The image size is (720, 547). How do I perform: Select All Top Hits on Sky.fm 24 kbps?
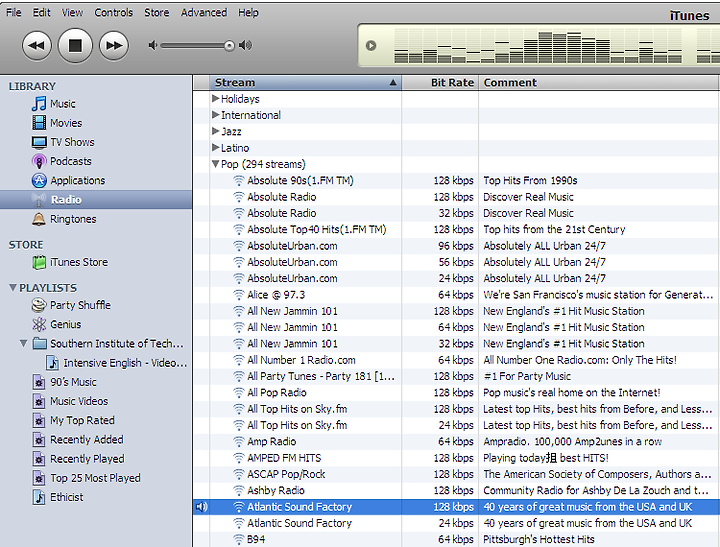tap(456, 425)
